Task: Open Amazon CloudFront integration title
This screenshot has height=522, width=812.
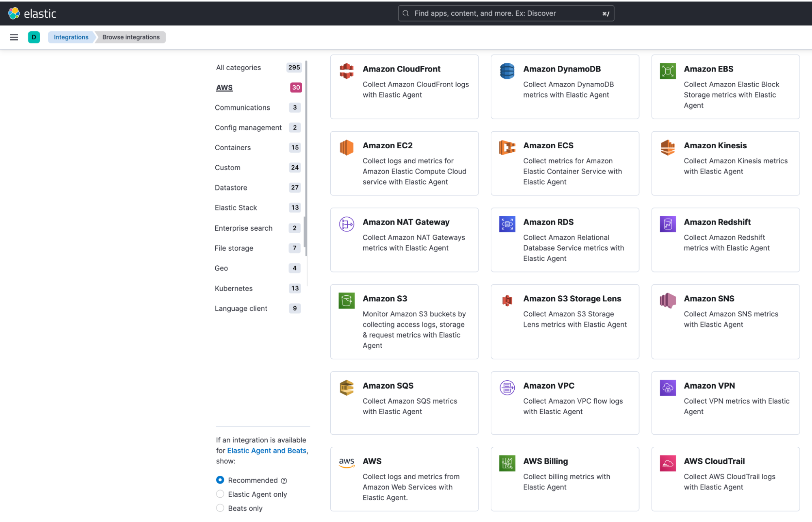Action: point(401,69)
